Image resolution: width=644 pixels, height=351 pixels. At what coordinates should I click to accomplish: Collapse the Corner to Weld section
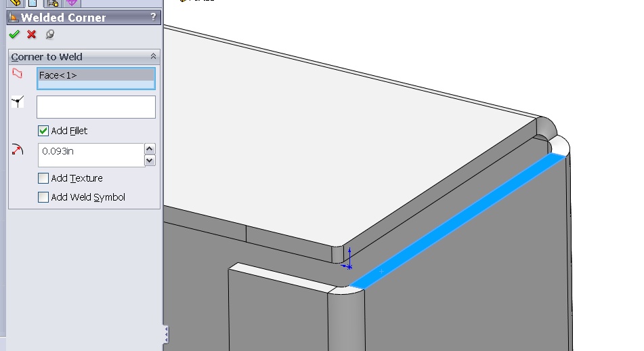click(x=153, y=56)
